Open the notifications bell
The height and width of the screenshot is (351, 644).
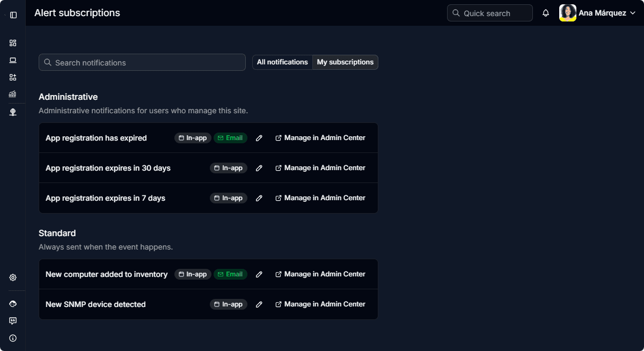(x=546, y=13)
